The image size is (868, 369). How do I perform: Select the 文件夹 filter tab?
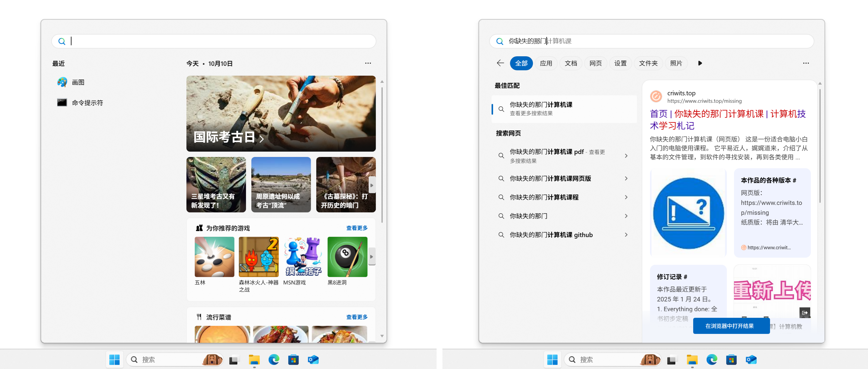coord(648,63)
